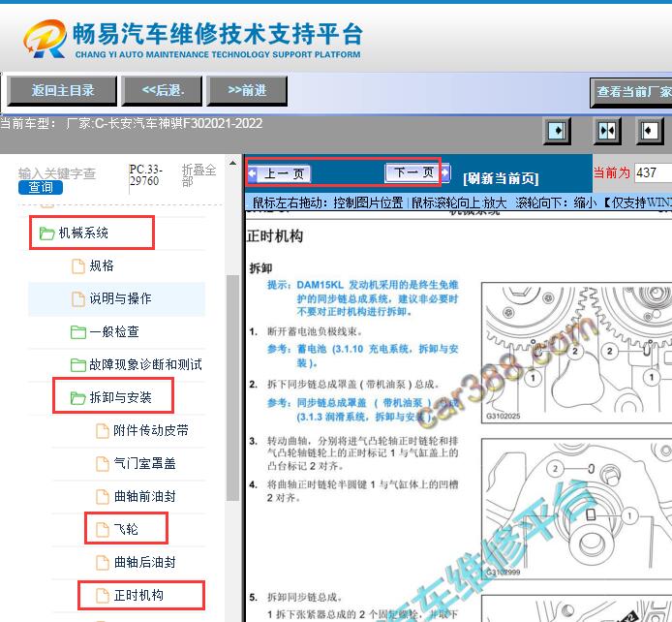Click the left-panel-only layout icon
The height and width of the screenshot is (622, 672).
[557, 131]
